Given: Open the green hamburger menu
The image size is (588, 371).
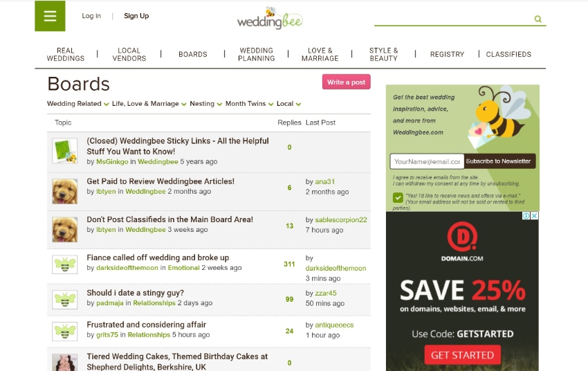Looking at the screenshot, I should [50, 16].
